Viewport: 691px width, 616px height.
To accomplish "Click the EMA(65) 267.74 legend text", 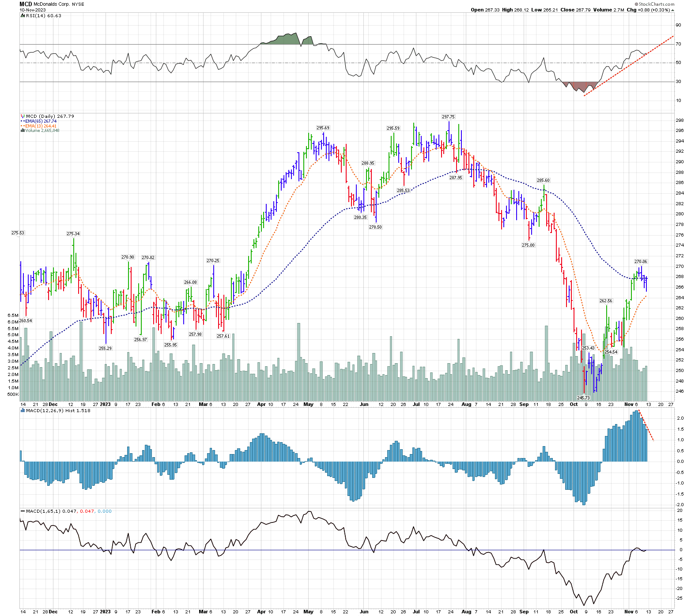I will [x=41, y=121].
